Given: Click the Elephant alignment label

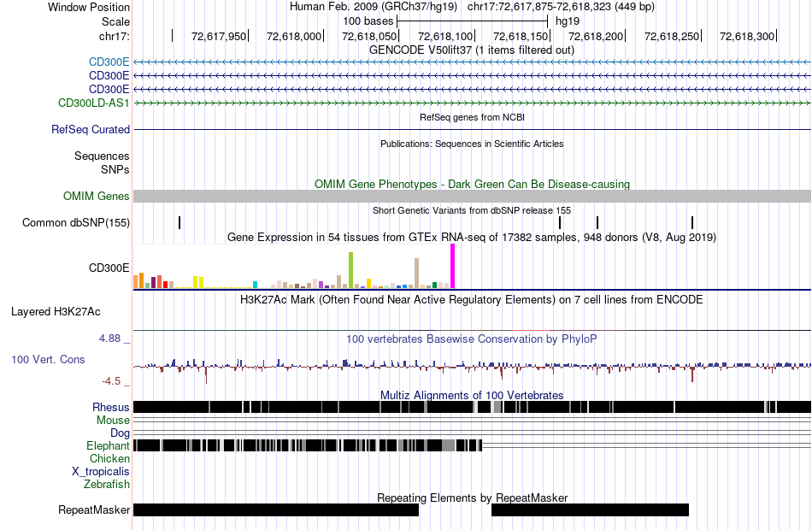Looking at the screenshot, I should [108, 446].
